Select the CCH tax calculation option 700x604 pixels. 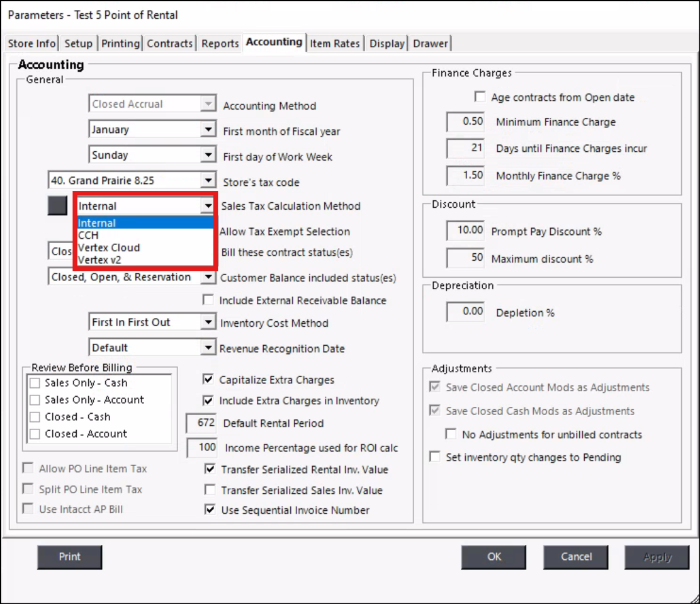pyautogui.click(x=89, y=236)
